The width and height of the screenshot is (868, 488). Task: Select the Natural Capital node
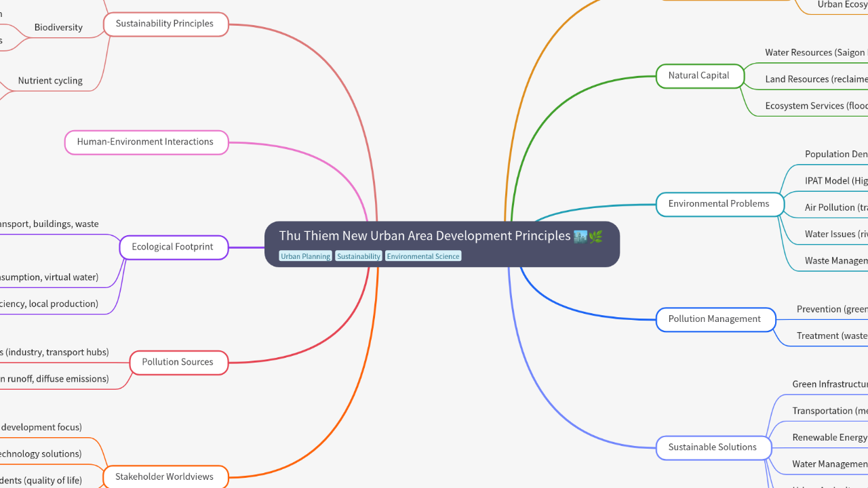point(698,76)
